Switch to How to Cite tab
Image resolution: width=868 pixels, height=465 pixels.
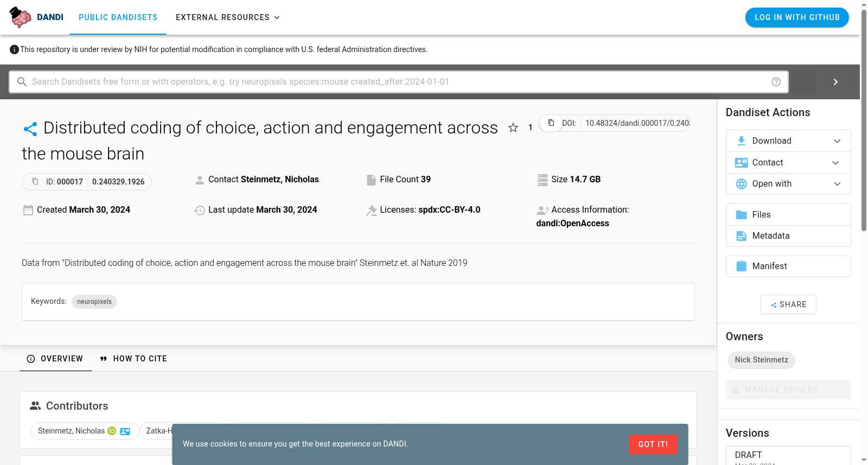pyautogui.click(x=133, y=359)
